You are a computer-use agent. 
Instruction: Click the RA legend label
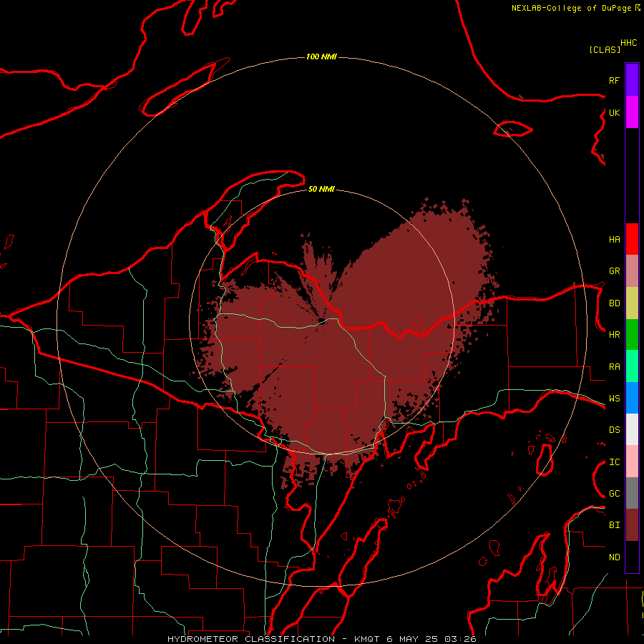click(x=614, y=367)
